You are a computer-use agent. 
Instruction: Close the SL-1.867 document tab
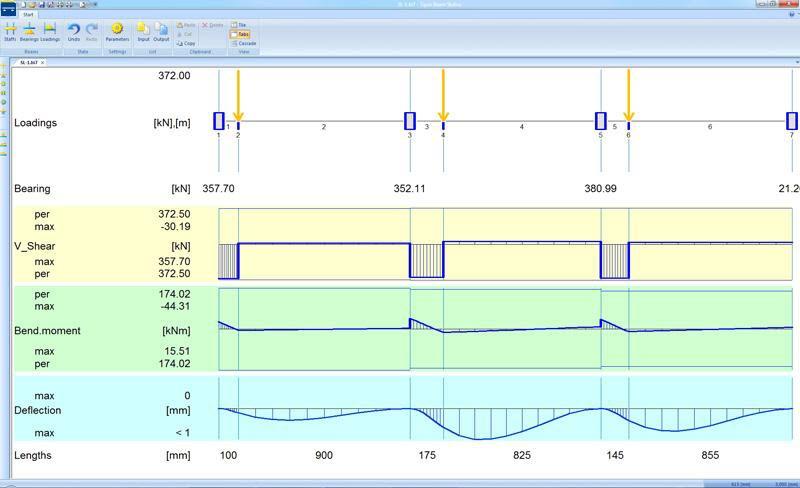tap(43, 62)
